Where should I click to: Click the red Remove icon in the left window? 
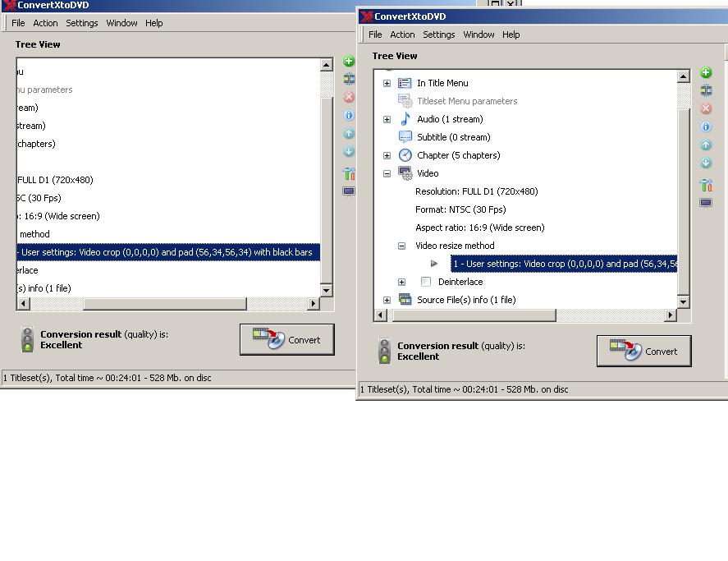349,97
